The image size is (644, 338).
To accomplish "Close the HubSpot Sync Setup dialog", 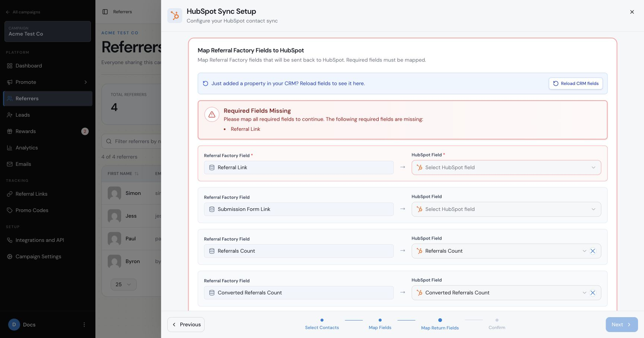I will coord(632,12).
